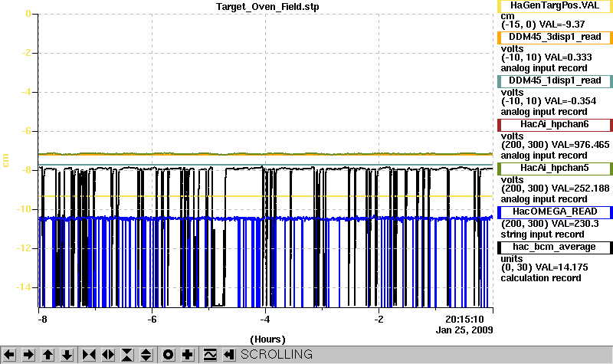Click the circle auto-scale toolbar button
Viewport: 613px width, 364px height.
(x=169, y=355)
